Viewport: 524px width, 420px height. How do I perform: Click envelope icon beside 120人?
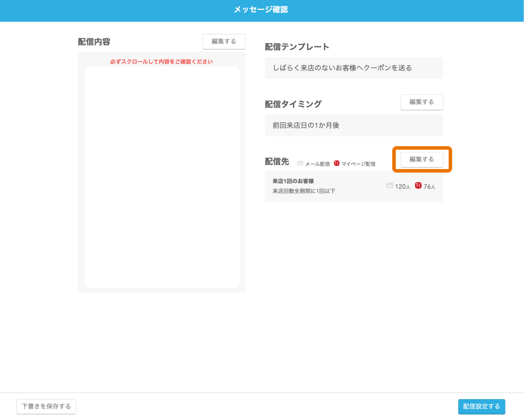click(389, 186)
